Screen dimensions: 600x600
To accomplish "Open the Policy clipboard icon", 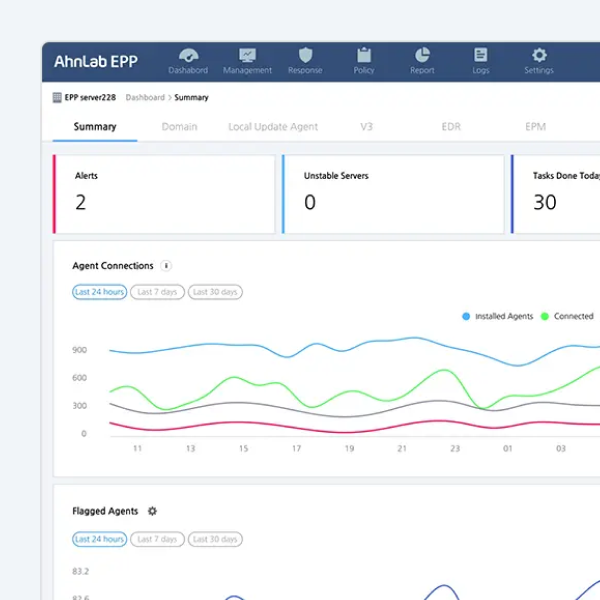I will [364, 56].
